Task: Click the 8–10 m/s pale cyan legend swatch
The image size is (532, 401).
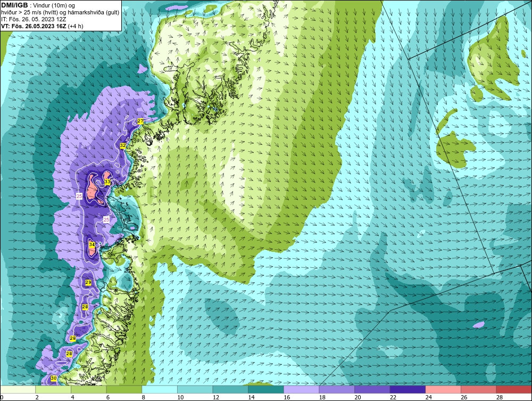Action: [160, 389]
